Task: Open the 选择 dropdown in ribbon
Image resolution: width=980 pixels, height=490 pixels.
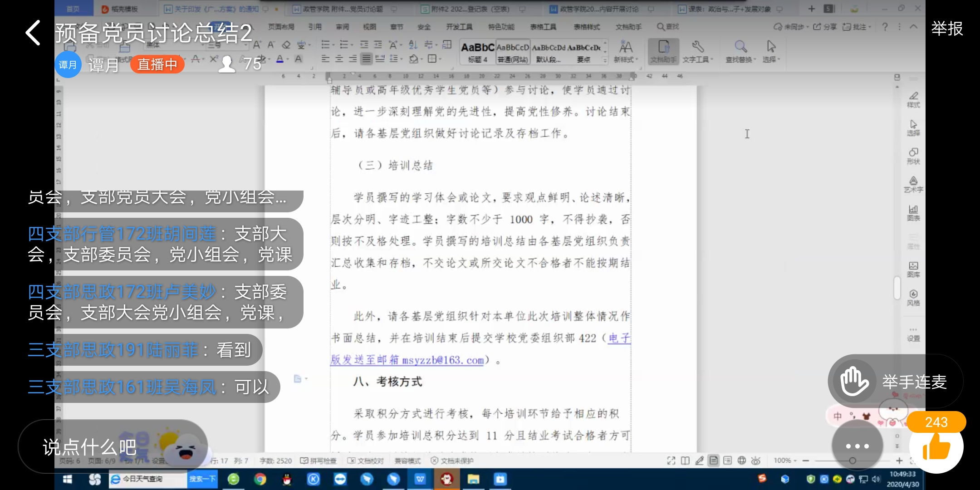Action: tap(771, 51)
